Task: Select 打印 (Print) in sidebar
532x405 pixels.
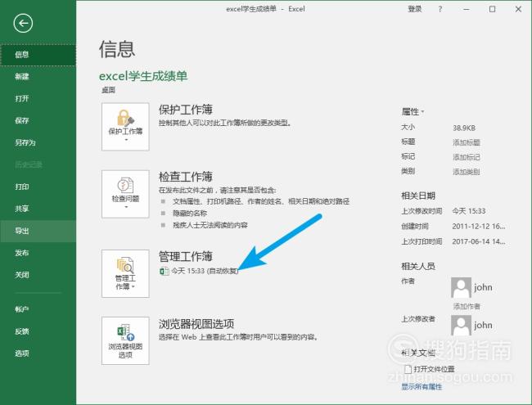Action: (x=38, y=187)
